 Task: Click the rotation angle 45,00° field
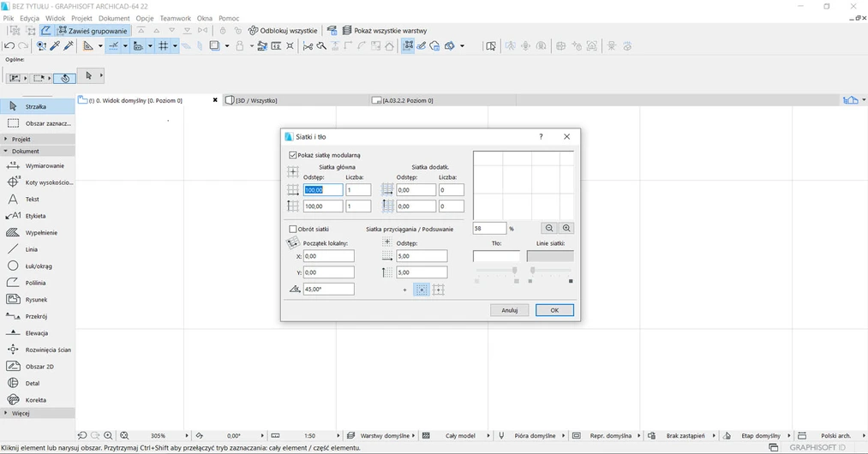[328, 289]
